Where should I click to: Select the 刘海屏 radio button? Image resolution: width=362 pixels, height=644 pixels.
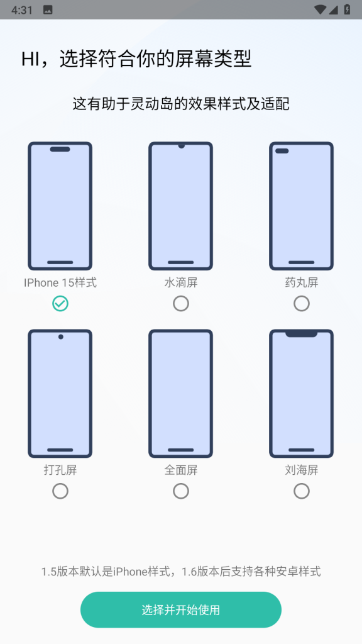pyautogui.click(x=302, y=491)
